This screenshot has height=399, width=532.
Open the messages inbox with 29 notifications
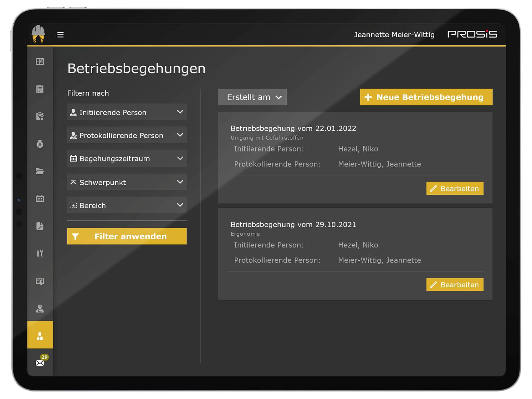pyautogui.click(x=40, y=362)
